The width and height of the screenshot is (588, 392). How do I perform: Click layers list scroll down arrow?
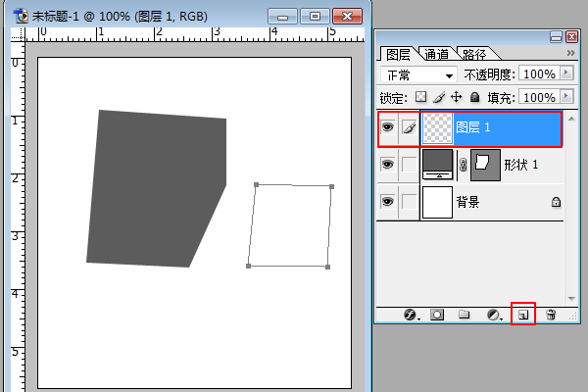571,299
